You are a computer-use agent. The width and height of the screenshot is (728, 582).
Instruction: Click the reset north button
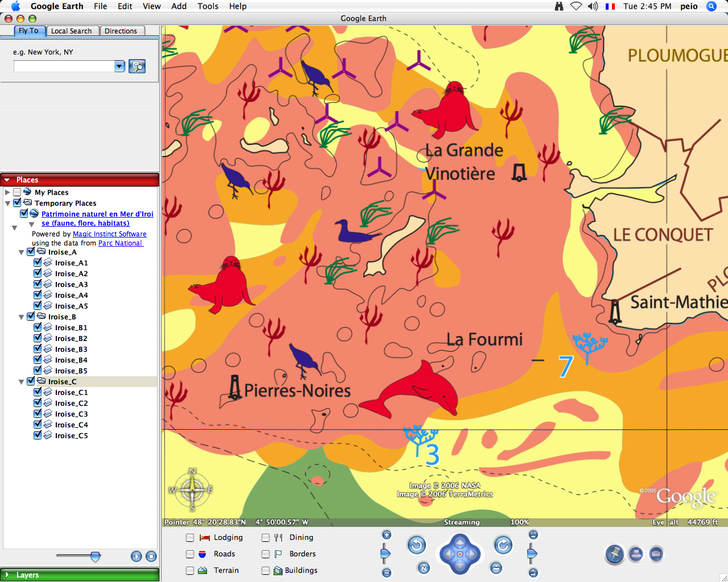coord(424,568)
